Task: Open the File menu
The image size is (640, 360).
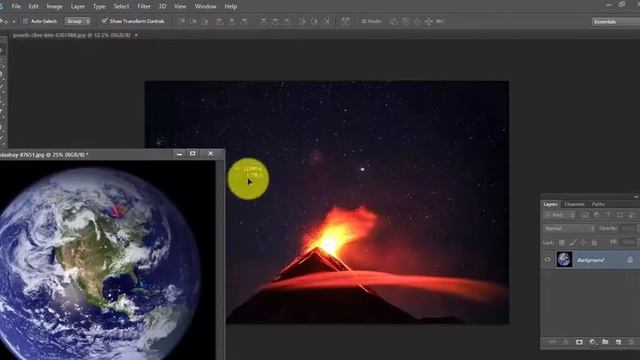Action: point(16,7)
